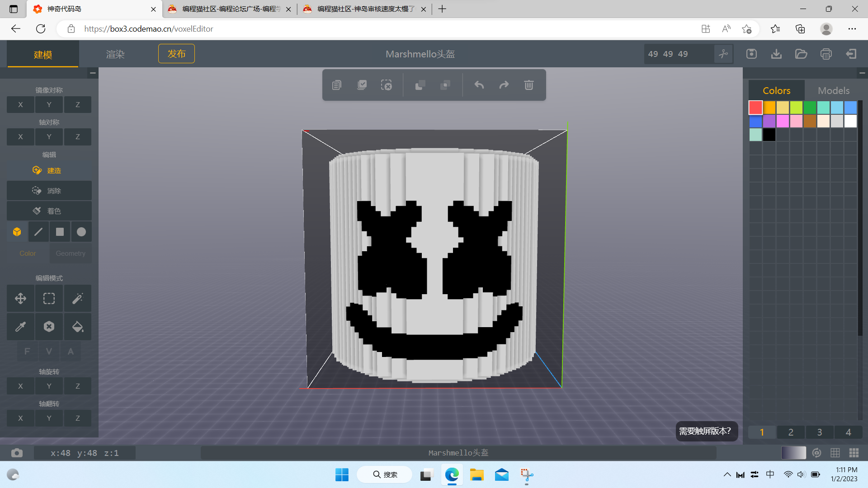The image size is (868, 488).
Task: Open the Models tab
Action: point(833,90)
